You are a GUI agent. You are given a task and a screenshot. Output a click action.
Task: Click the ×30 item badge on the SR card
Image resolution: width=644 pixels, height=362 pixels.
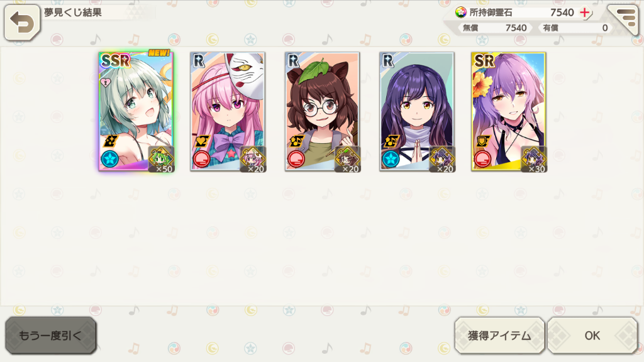534,159
